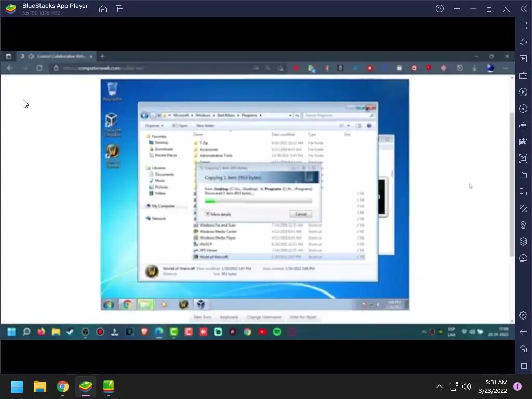
Task: Select the Administrative Tools folder row
Action: coord(278,156)
